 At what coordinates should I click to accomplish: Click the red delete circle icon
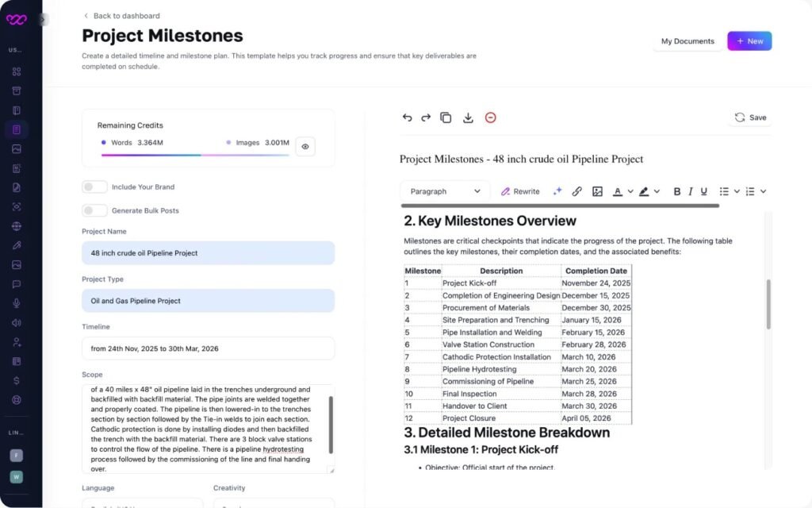[490, 117]
